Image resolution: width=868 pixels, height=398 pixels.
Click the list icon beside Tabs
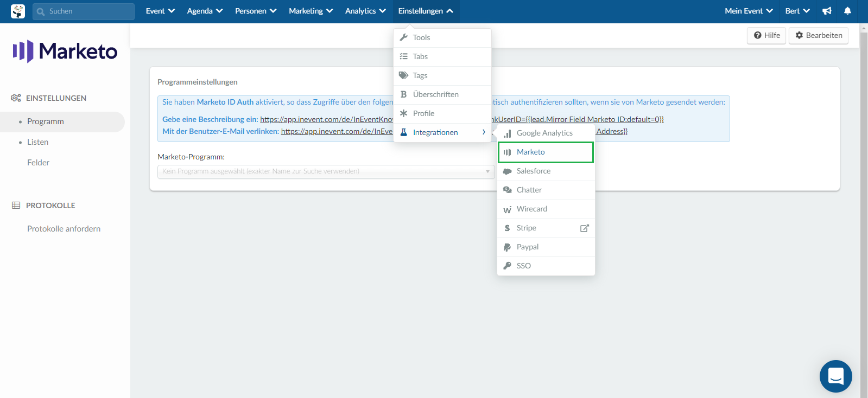click(403, 56)
